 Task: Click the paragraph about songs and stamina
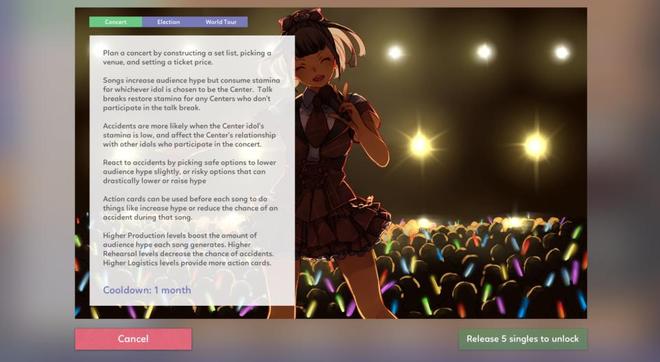[191, 94]
